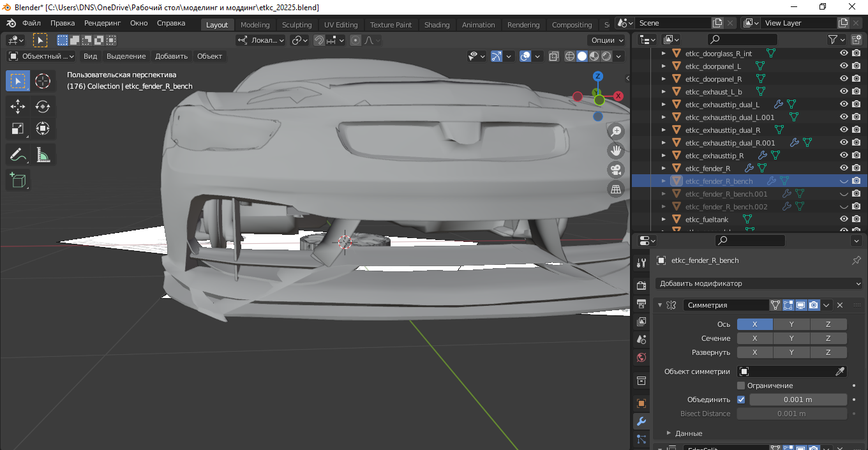Click the camera view icon in viewport
The image size is (868, 450).
point(616,170)
